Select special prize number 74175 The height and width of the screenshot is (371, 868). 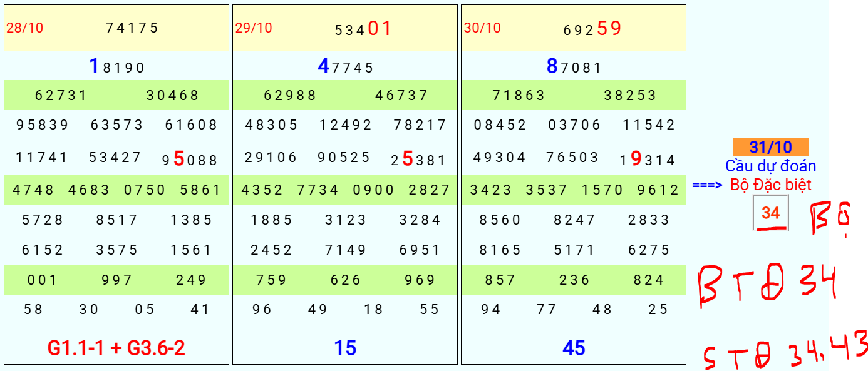click(x=132, y=28)
